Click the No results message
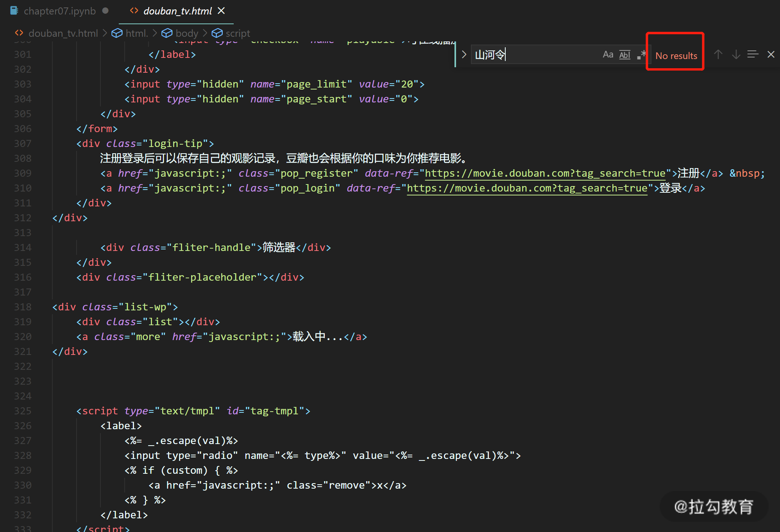This screenshot has width=780, height=532. click(676, 56)
